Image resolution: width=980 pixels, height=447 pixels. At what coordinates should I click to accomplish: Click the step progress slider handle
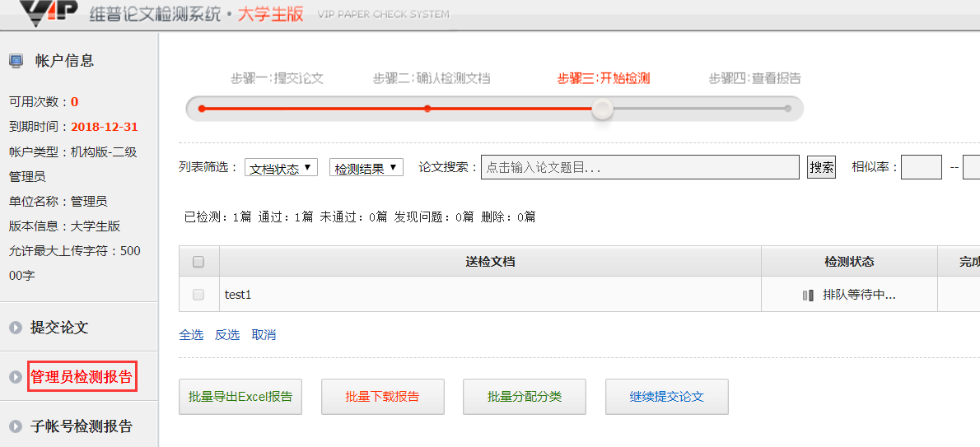603,109
